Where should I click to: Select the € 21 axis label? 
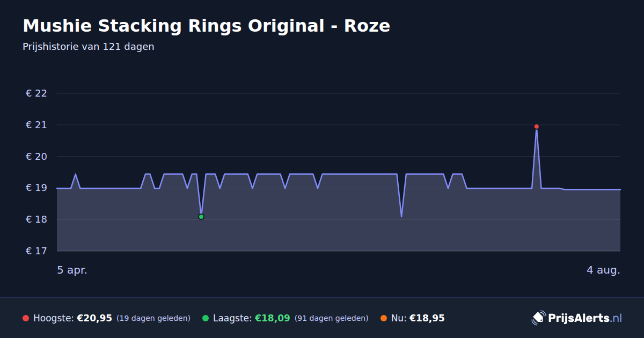(x=36, y=125)
